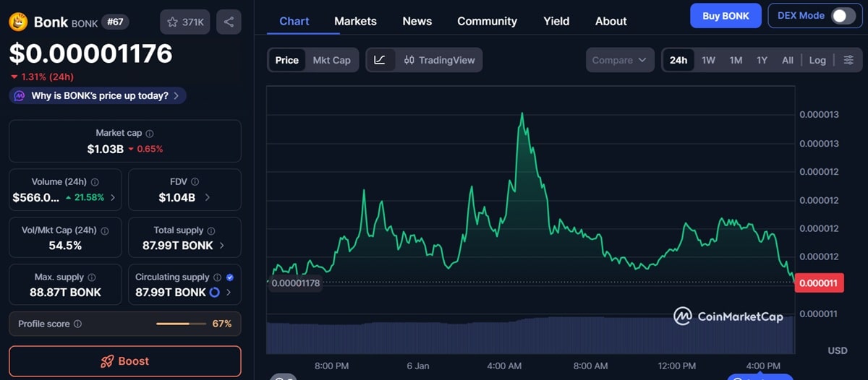Select the 1Y time range
Screen dimensions: 868x380
pyautogui.click(x=762, y=60)
